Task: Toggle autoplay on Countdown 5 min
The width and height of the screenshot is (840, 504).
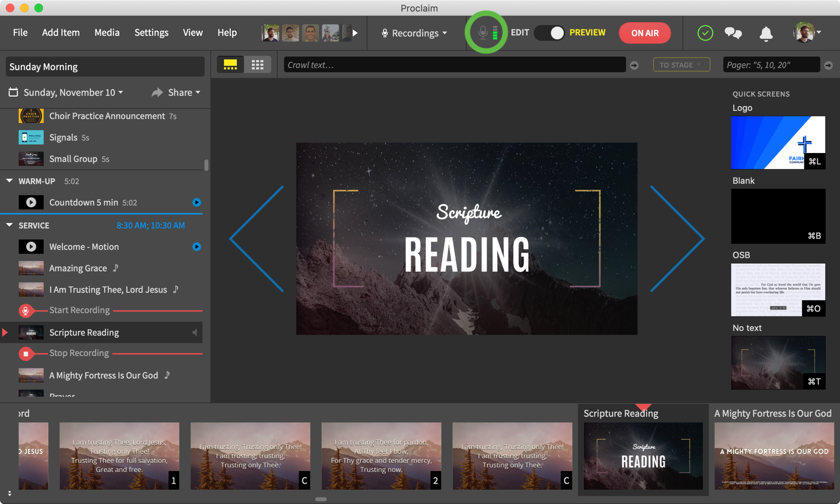Action: [x=197, y=202]
